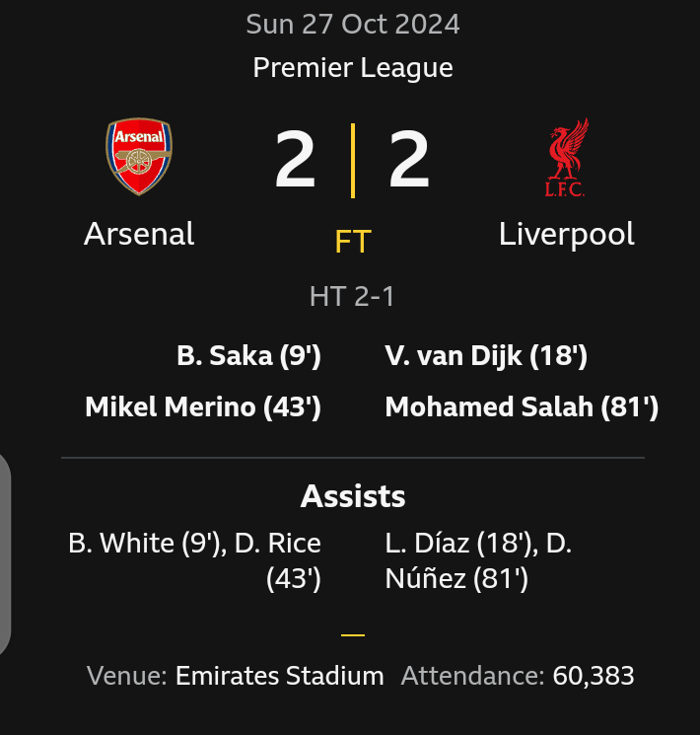Select the Premier League competition label
Image resolution: width=700 pixels, height=735 pixels.
pos(353,68)
